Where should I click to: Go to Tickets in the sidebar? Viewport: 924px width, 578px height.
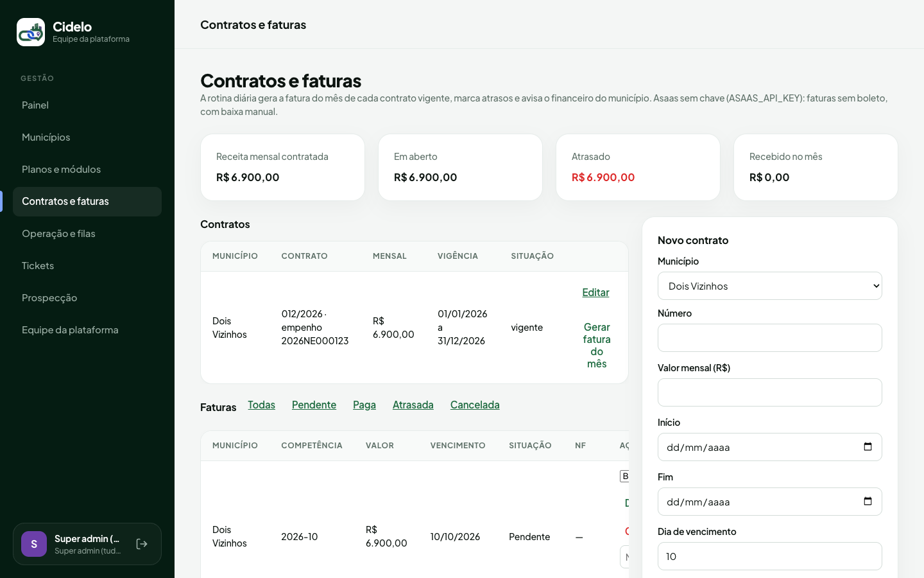pos(87,266)
